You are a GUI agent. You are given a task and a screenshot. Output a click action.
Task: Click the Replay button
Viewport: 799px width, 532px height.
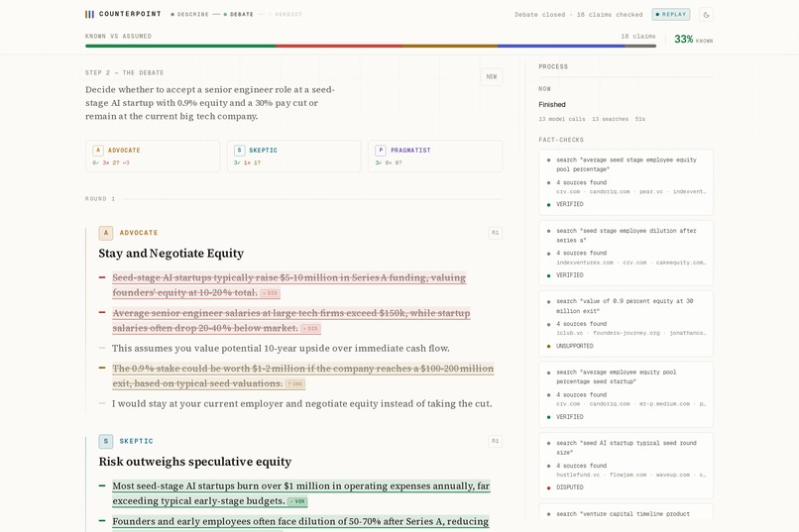(x=670, y=14)
